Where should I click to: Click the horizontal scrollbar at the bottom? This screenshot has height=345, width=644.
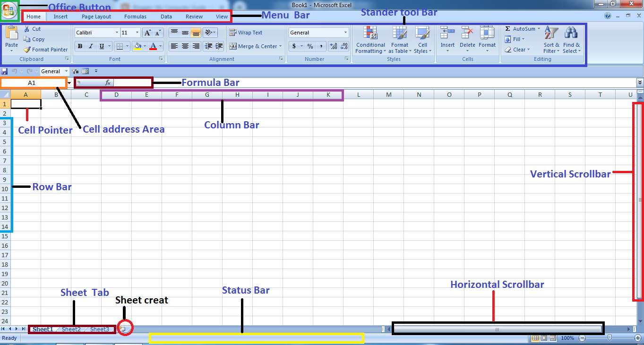[x=496, y=328]
